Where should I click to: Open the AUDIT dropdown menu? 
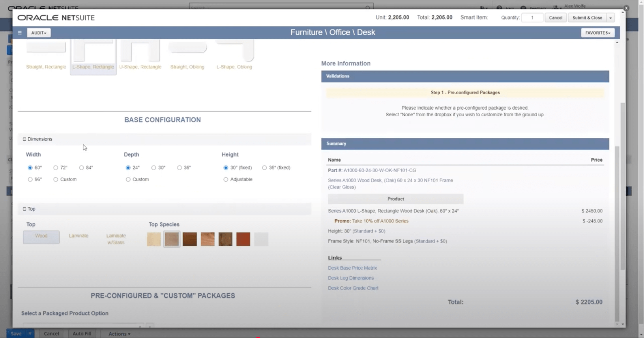point(39,33)
